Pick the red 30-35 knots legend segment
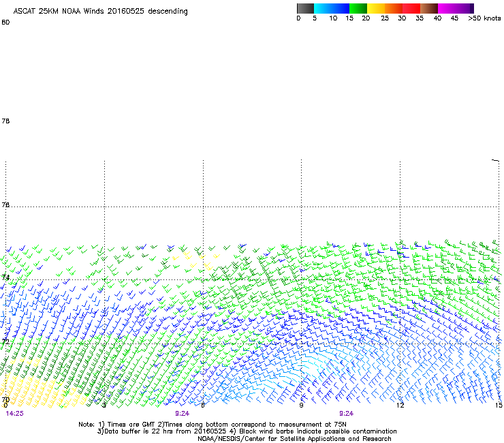The width and height of the screenshot is (504, 443). (x=411, y=8)
